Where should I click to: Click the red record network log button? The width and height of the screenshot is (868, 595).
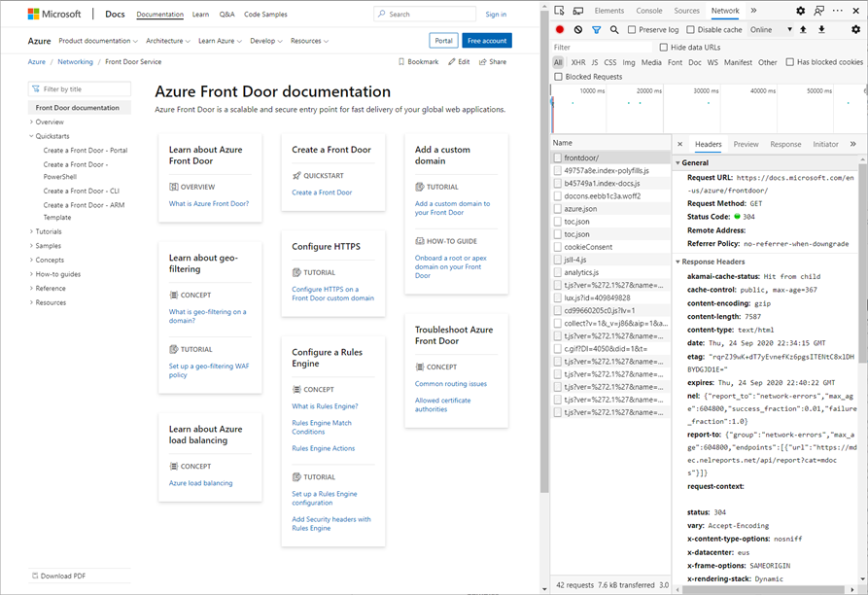(560, 30)
